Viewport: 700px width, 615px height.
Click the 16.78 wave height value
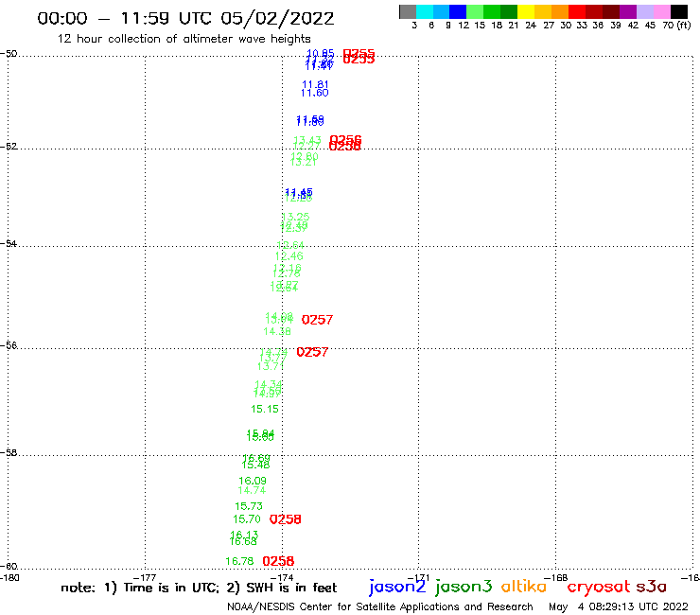click(x=239, y=561)
